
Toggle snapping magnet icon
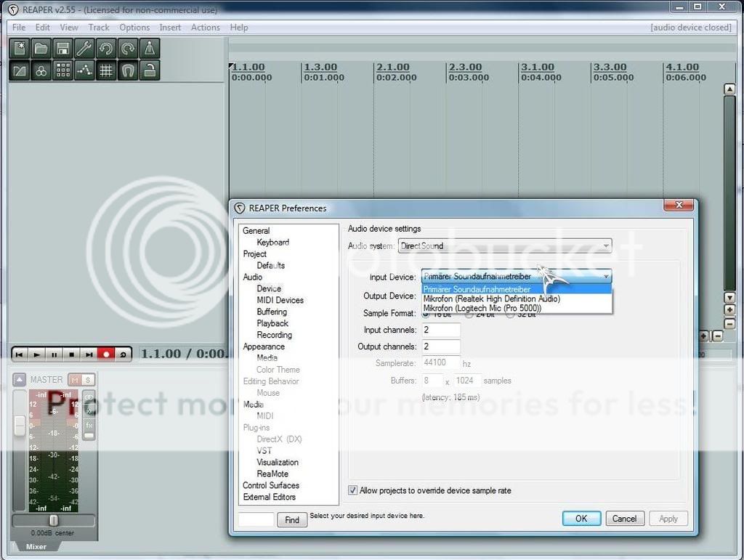(128, 70)
